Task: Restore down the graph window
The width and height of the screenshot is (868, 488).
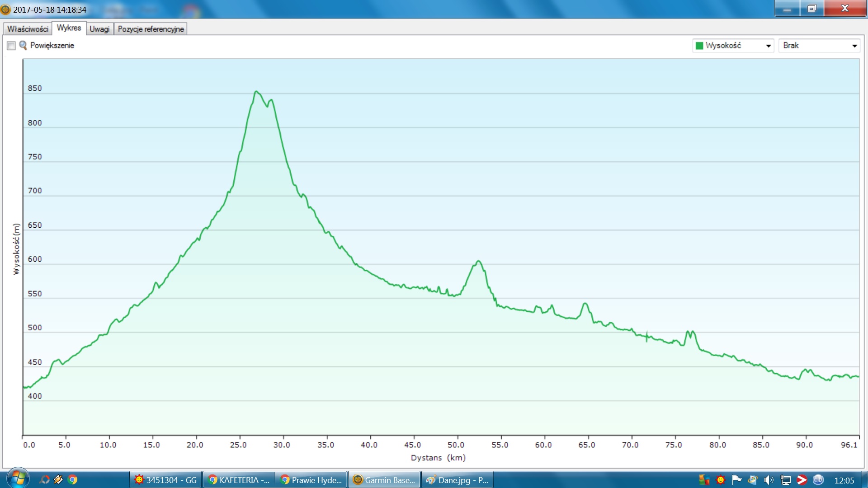Action: 811,9
